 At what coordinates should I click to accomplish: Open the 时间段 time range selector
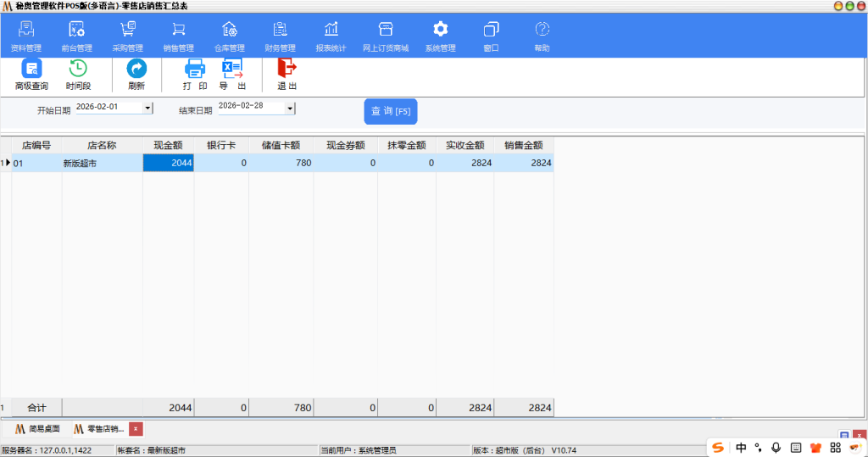tap(78, 70)
